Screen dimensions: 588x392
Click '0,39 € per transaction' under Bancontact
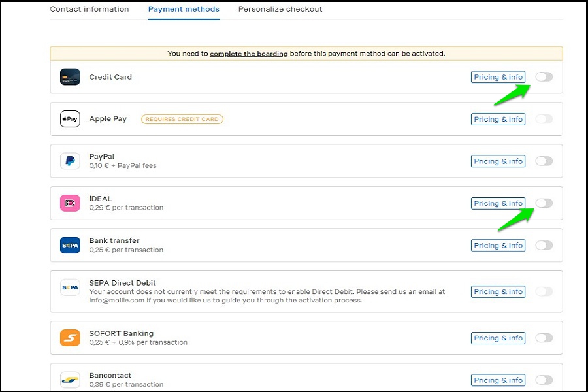tap(126, 384)
